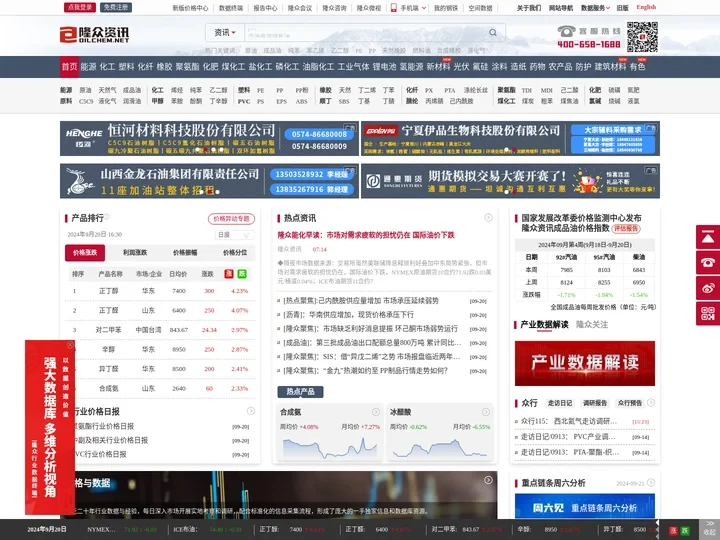The width and height of the screenshot is (720, 540).
Task: Click the 收起 collapse button on the bottom ticker
Action: [x=709, y=529]
